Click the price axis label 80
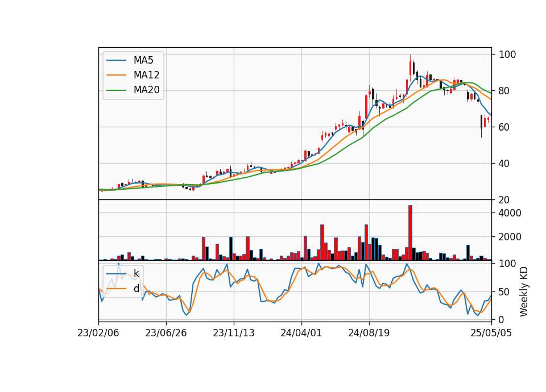Viewport: 546px width, 392px height. click(504, 91)
